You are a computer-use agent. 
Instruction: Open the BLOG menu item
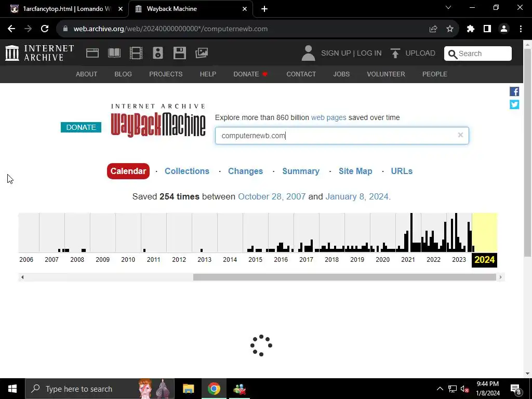tap(123, 74)
